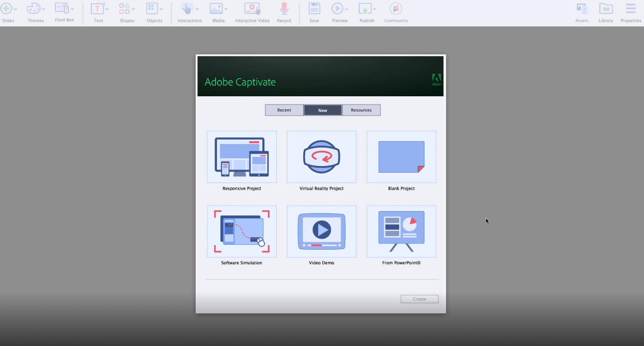The image size is (644, 346).
Task: Expand the Themes dropdown arrow
Action: click(x=44, y=9)
